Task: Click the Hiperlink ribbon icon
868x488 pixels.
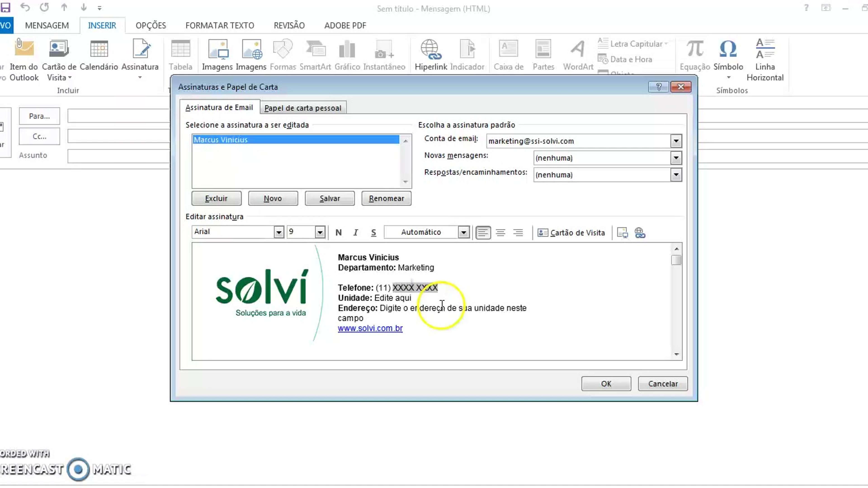Action: (x=431, y=55)
